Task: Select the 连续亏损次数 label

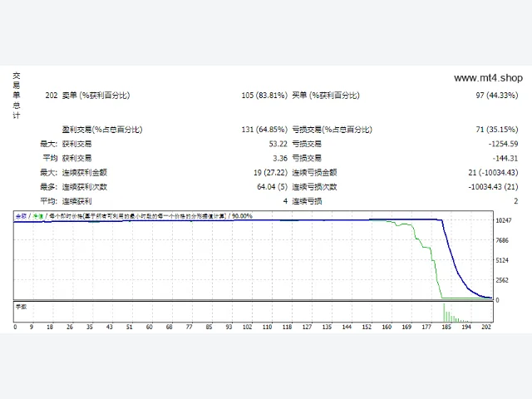Action: [x=314, y=187]
